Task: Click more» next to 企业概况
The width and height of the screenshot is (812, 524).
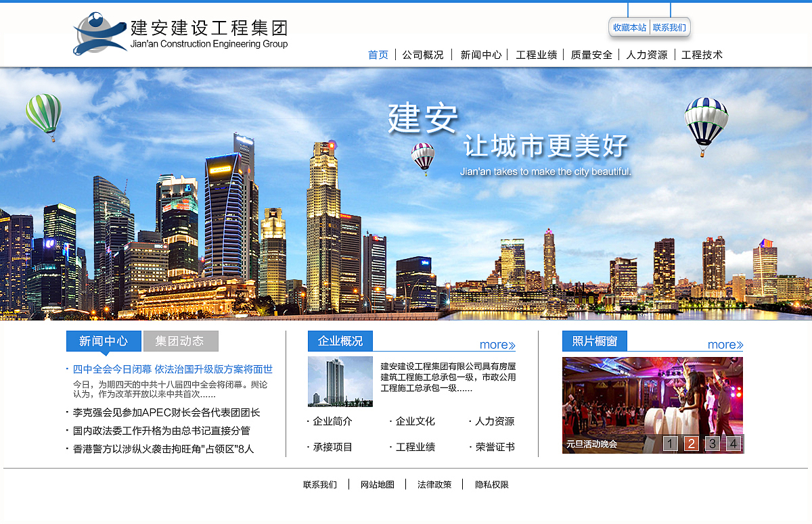Action: tap(496, 344)
